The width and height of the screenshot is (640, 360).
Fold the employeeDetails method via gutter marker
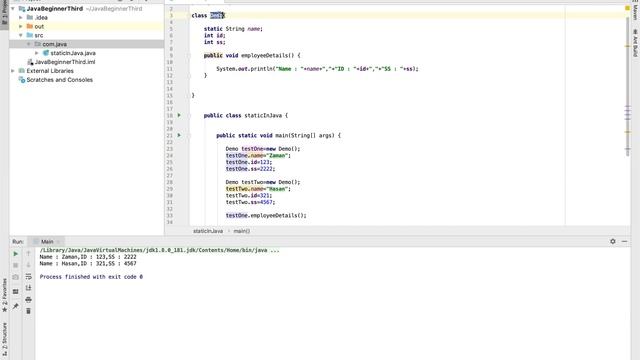pos(189,56)
